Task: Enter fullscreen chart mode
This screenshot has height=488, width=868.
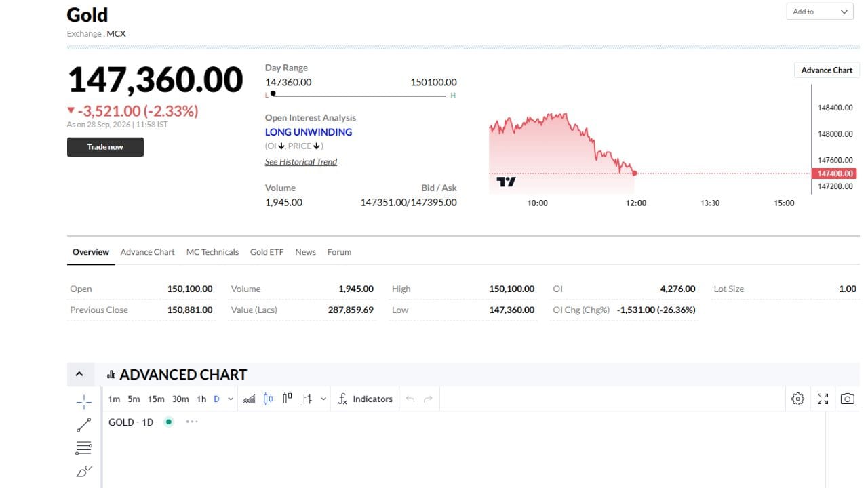Action: [823, 399]
